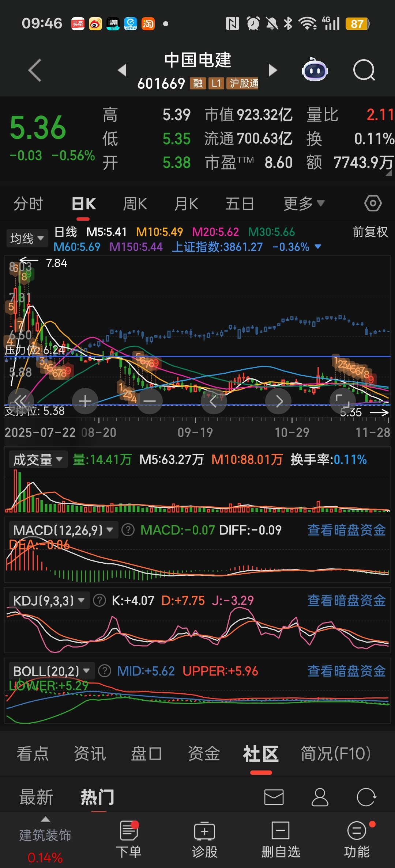
Task: Refresh community posts
Action: 366,797
